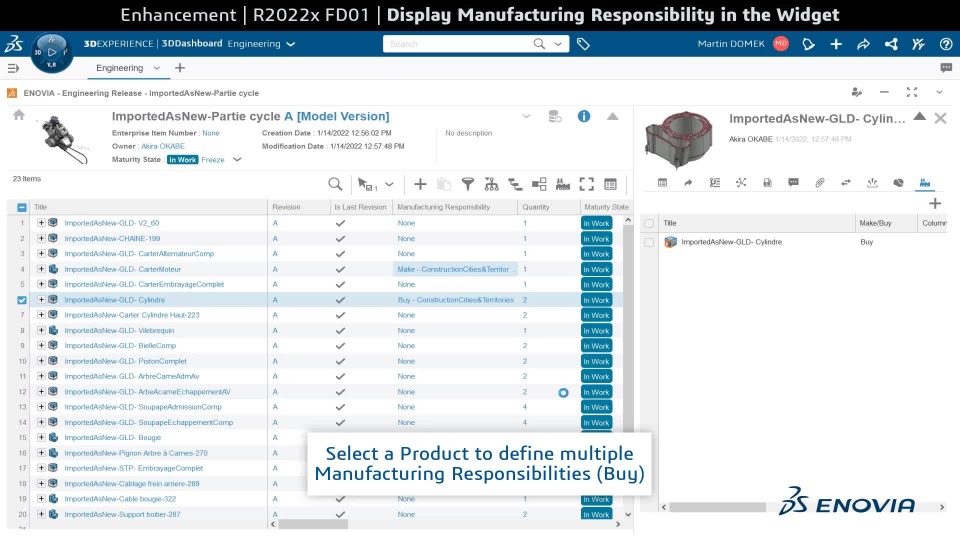Click the share arrow icon in top bar

[863, 44]
